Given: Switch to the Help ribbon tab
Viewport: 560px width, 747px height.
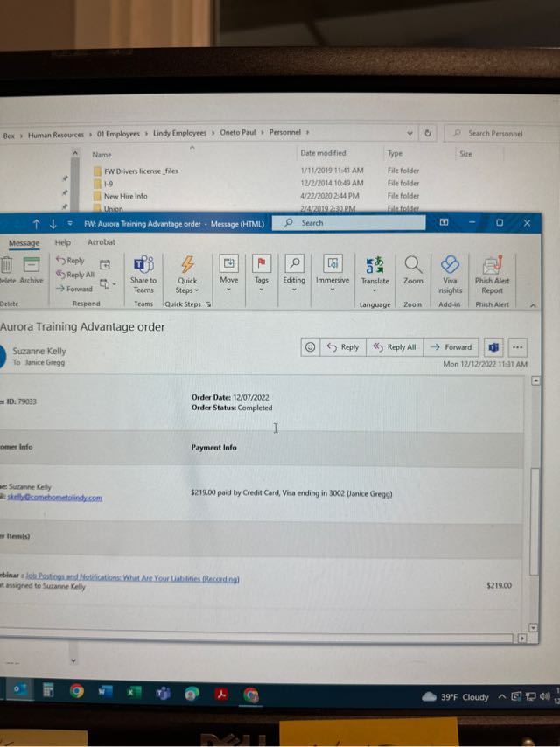Looking at the screenshot, I should point(63,242).
